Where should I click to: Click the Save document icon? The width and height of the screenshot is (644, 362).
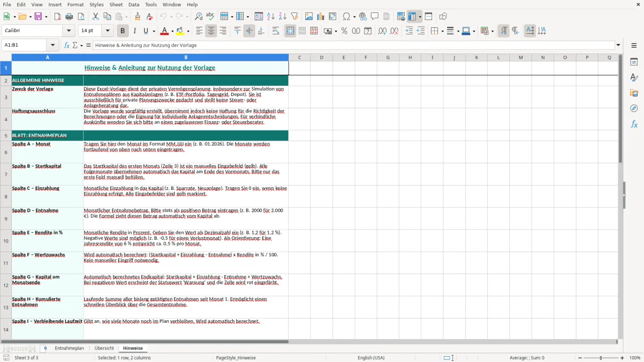pos(38,17)
